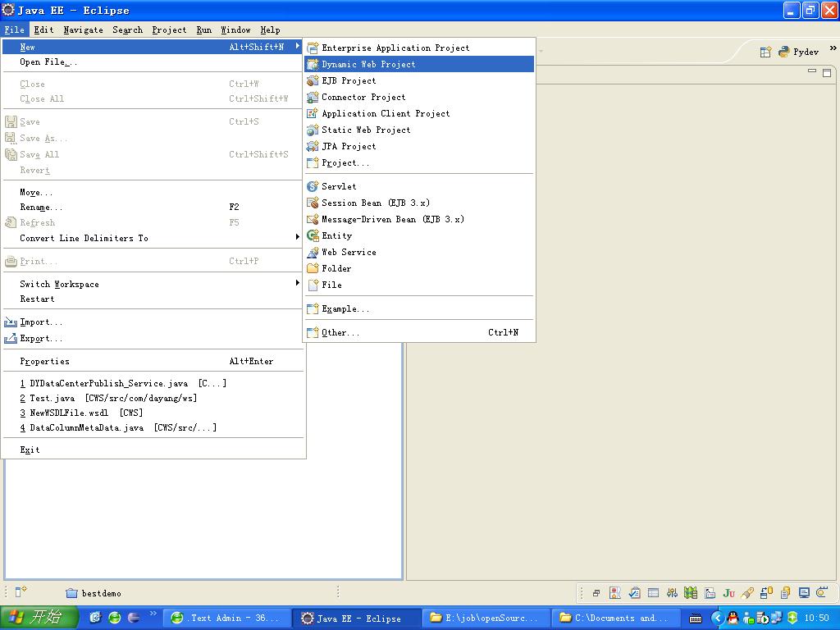Open the Properties table fast view

(x=653, y=592)
